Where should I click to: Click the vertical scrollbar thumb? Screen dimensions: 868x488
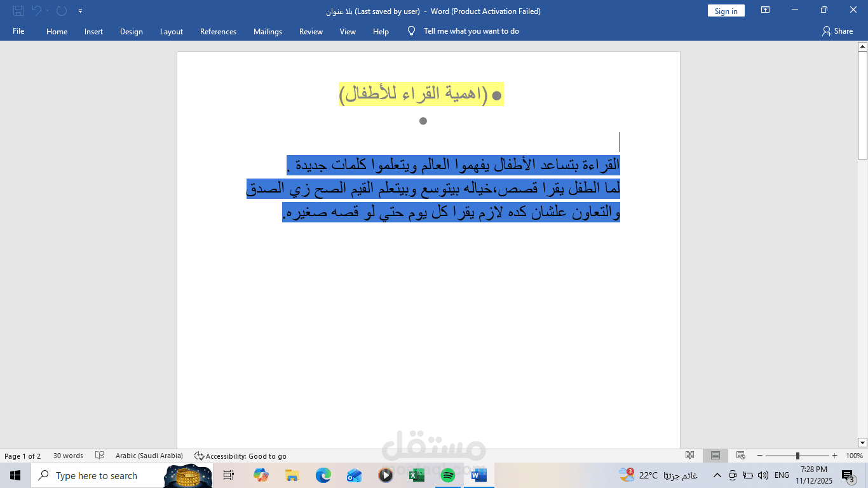[x=862, y=105]
